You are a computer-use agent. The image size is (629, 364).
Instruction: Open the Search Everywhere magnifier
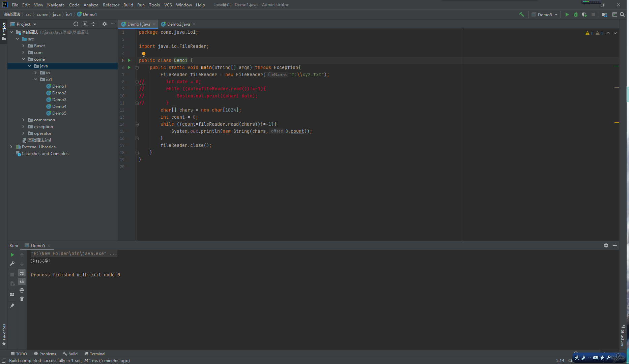[x=622, y=14]
